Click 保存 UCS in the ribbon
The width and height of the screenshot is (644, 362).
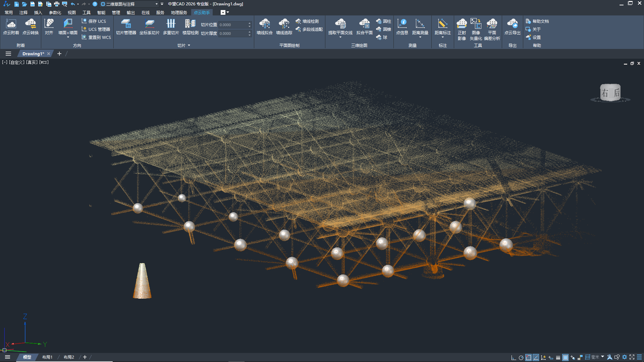[94, 21]
